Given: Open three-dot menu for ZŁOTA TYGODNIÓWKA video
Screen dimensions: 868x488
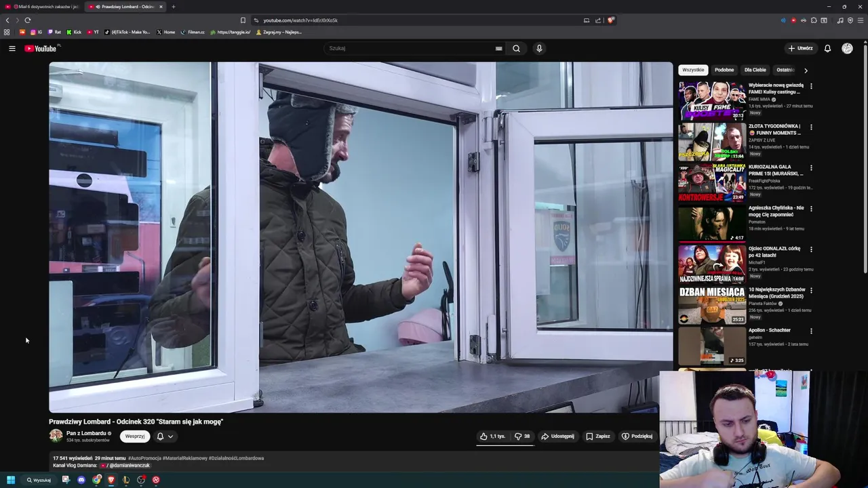Looking at the screenshot, I should (811, 127).
